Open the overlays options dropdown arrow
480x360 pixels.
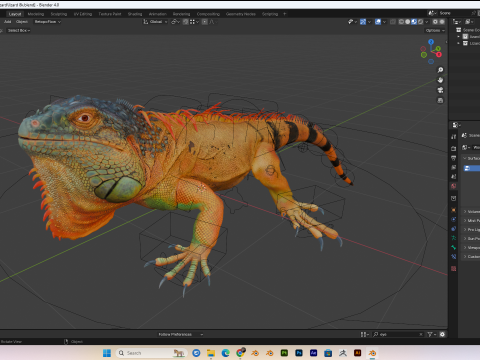pyautogui.click(x=384, y=22)
